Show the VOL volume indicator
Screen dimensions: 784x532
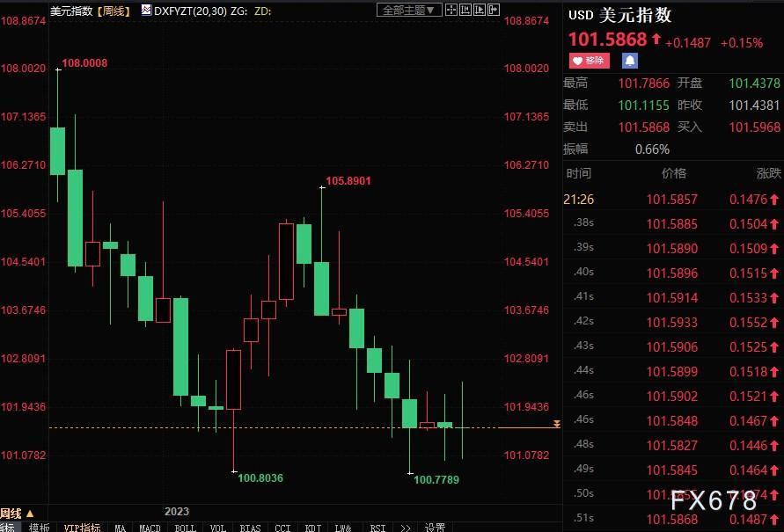216,528
